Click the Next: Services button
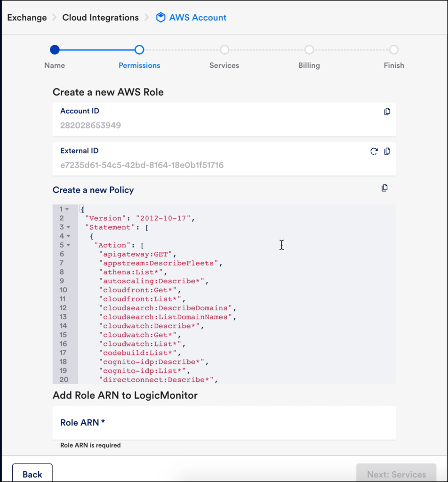 (x=396, y=473)
